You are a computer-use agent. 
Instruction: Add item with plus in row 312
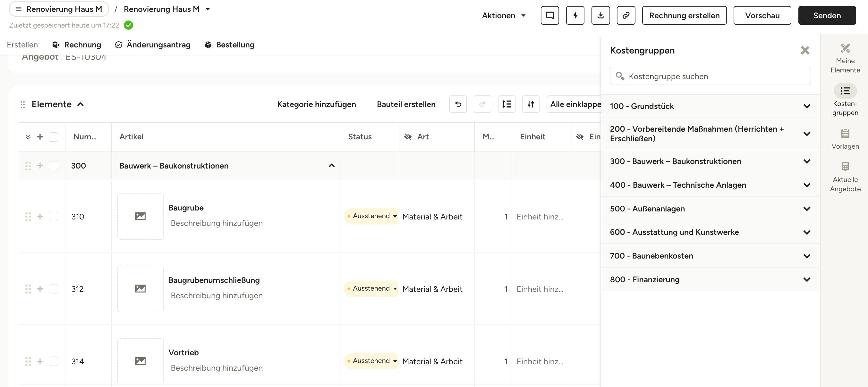pos(40,289)
